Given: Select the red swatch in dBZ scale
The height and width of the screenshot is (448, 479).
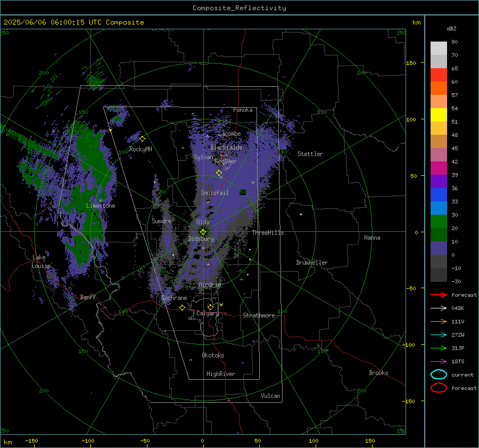Looking at the screenshot, I should (439, 75).
